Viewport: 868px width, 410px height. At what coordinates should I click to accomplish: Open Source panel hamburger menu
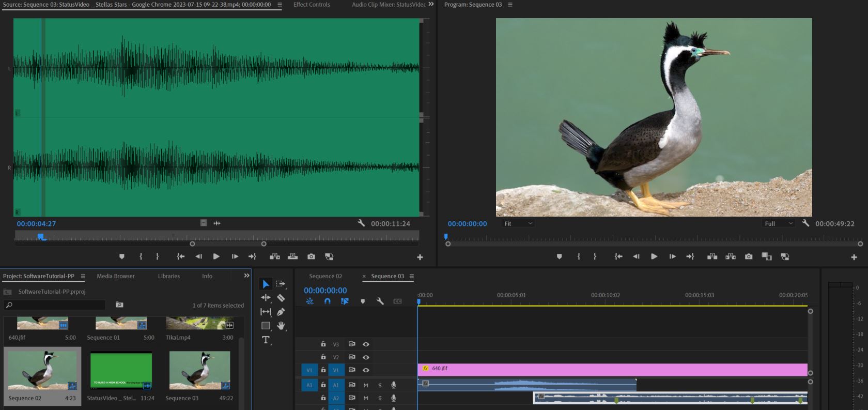280,5
